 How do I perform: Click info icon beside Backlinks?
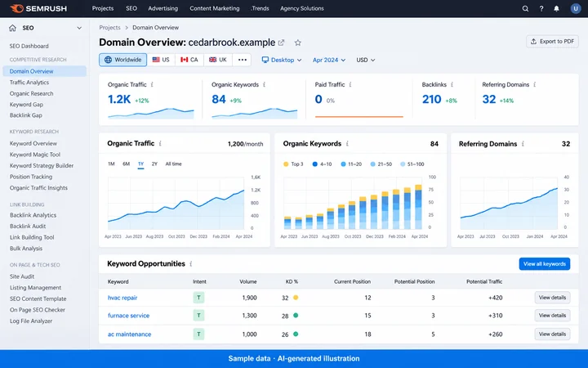click(x=452, y=84)
